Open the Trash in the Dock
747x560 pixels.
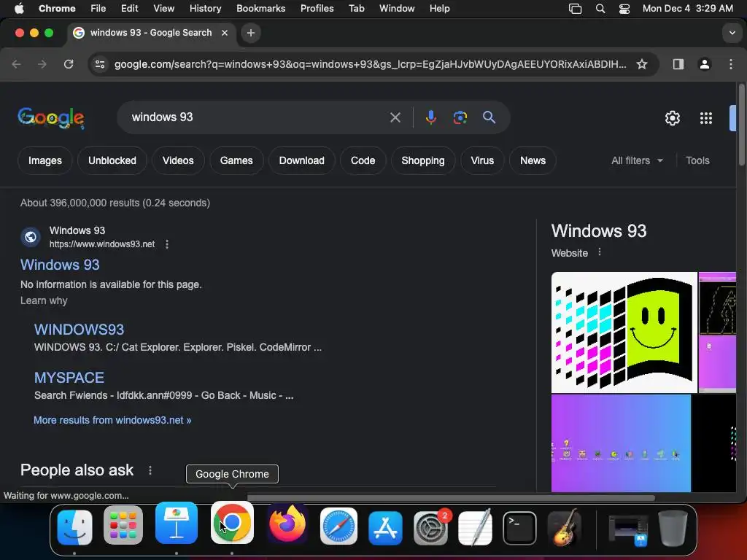click(x=673, y=528)
